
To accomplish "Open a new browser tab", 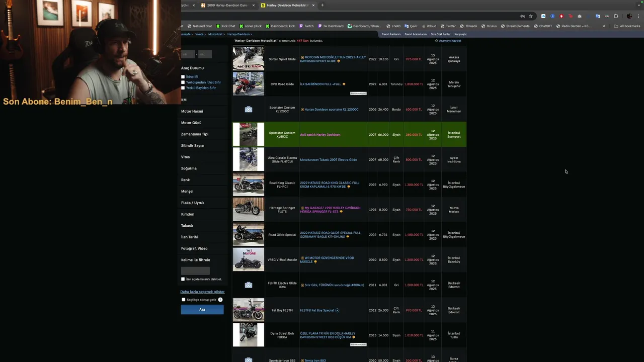I will [x=323, y=5].
